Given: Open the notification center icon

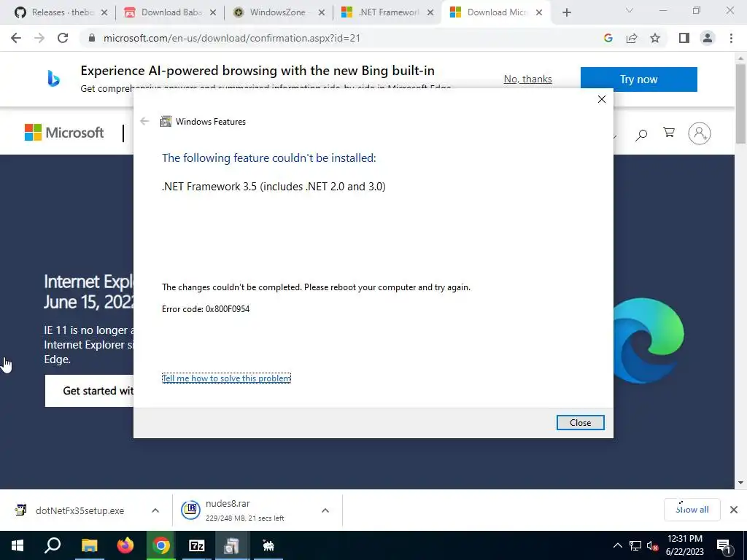Looking at the screenshot, I should (x=723, y=546).
